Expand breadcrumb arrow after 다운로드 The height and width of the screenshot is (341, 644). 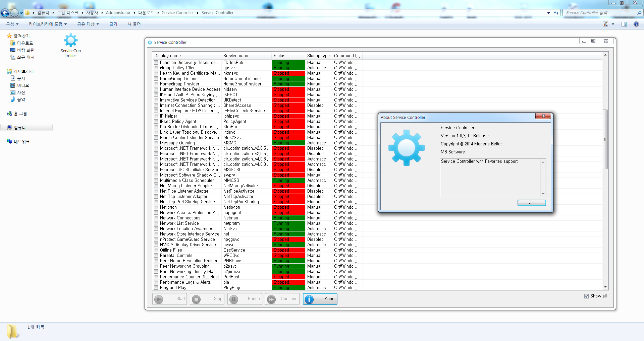coord(158,13)
